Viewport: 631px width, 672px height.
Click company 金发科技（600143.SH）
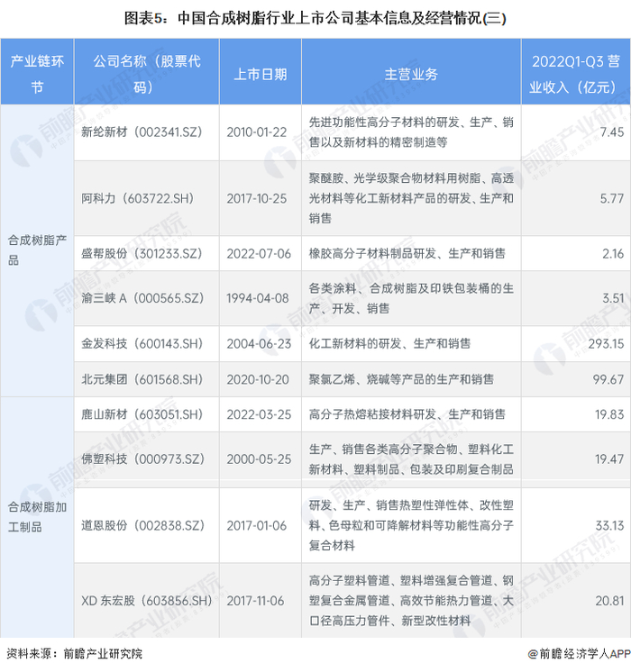(142, 344)
